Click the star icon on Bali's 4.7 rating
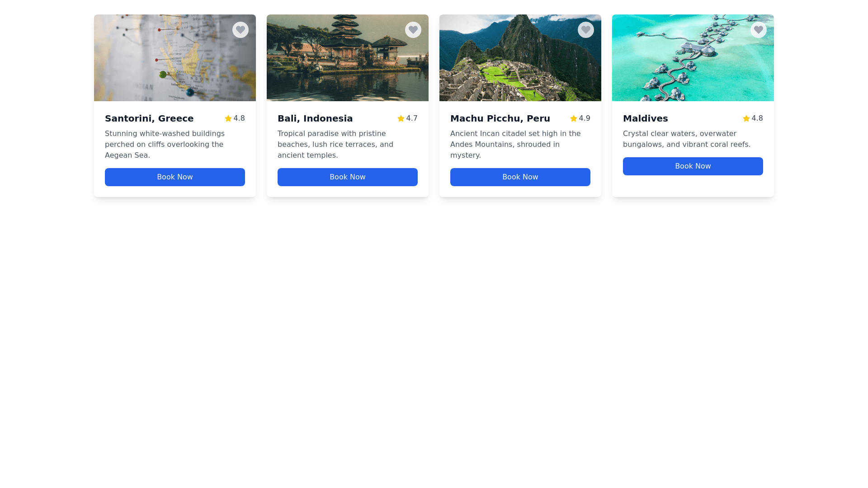The height and width of the screenshot is (488, 868). tap(401, 118)
